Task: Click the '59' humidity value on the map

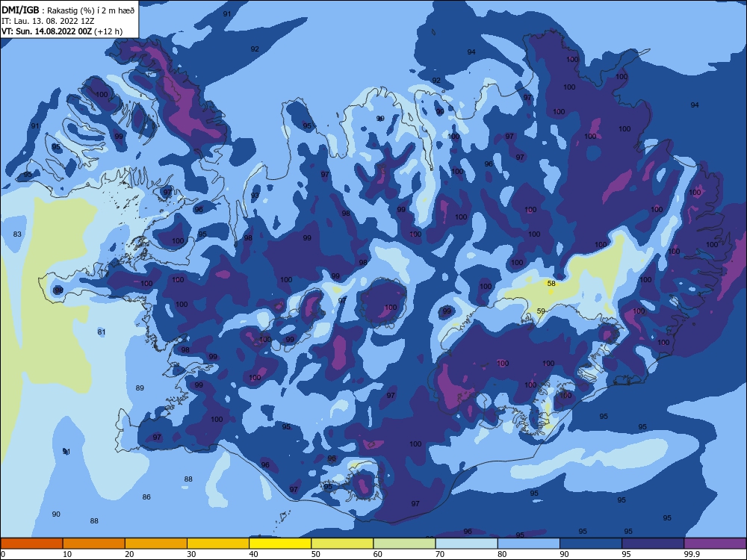Action: point(541,311)
